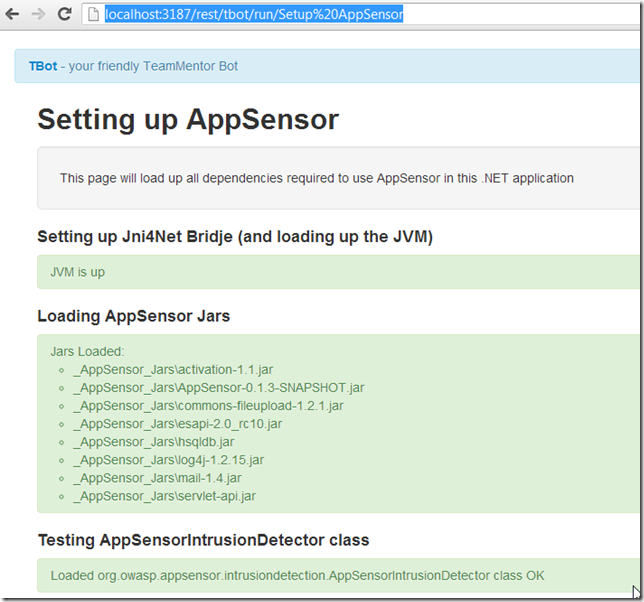Open the TBot link in the banner
Screen dimensions: 644x602
[43, 66]
